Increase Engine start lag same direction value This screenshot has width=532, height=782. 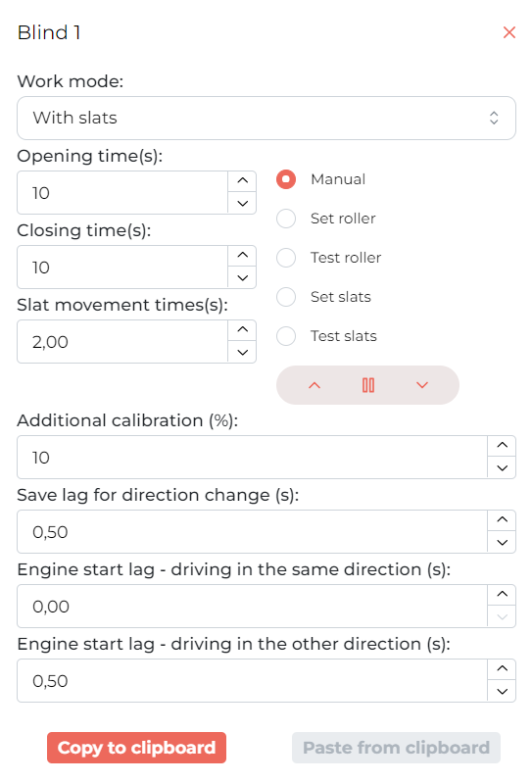pyautogui.click(x=502, y=595)
